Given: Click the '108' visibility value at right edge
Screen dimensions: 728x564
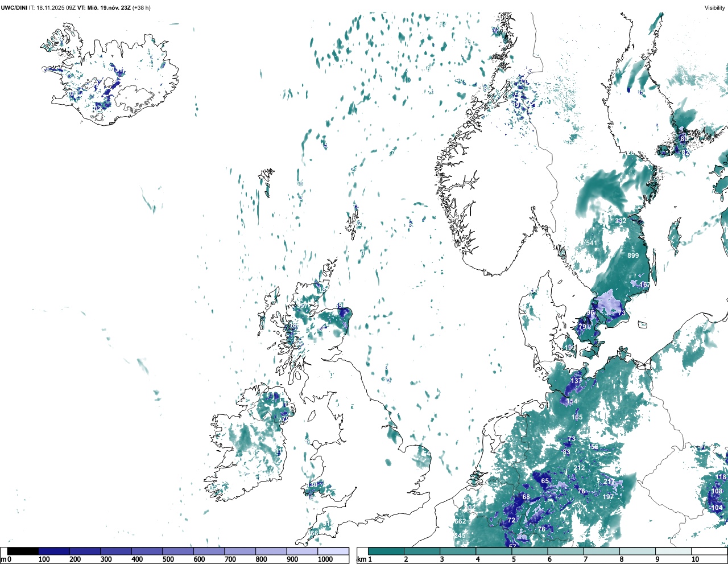Looking at the screenshot, I should pos(717,491).
